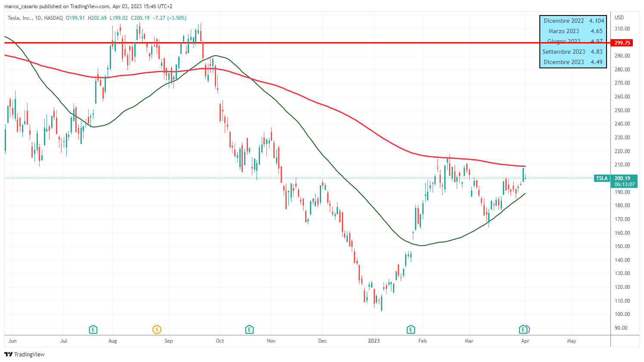The height and width of the screenshot is (362, 644).
Task: Click the Dicembre 2023 table row
Action: [573, 62]
